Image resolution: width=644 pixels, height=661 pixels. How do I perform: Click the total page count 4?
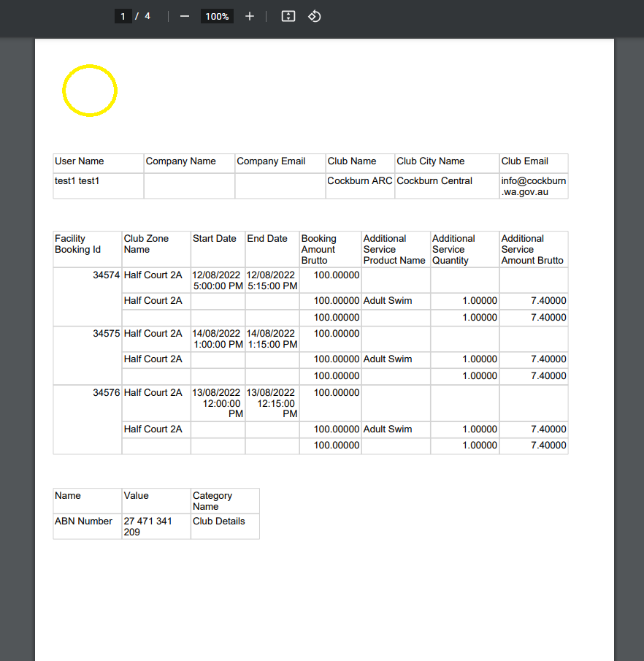(147, 16)
